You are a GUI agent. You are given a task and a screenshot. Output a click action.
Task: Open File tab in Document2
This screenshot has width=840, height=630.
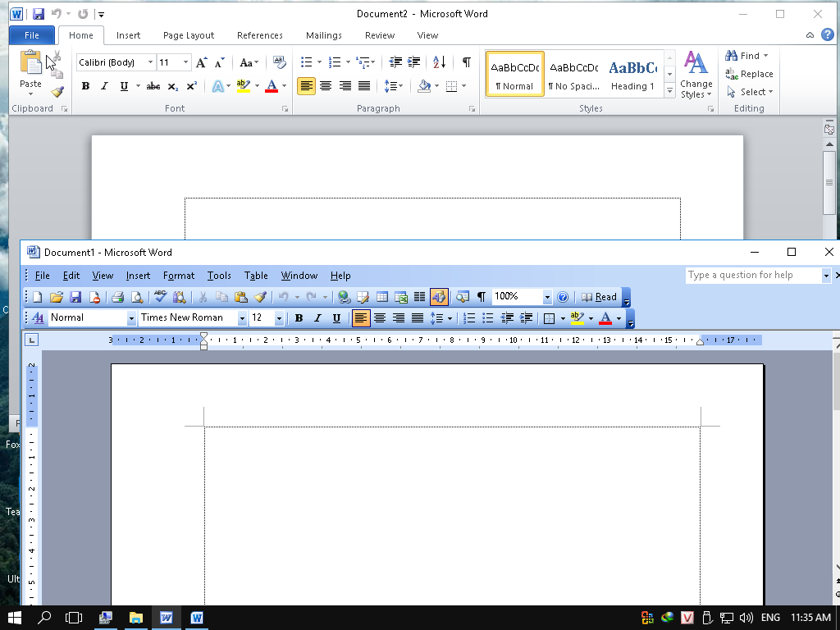pos(32,35)
